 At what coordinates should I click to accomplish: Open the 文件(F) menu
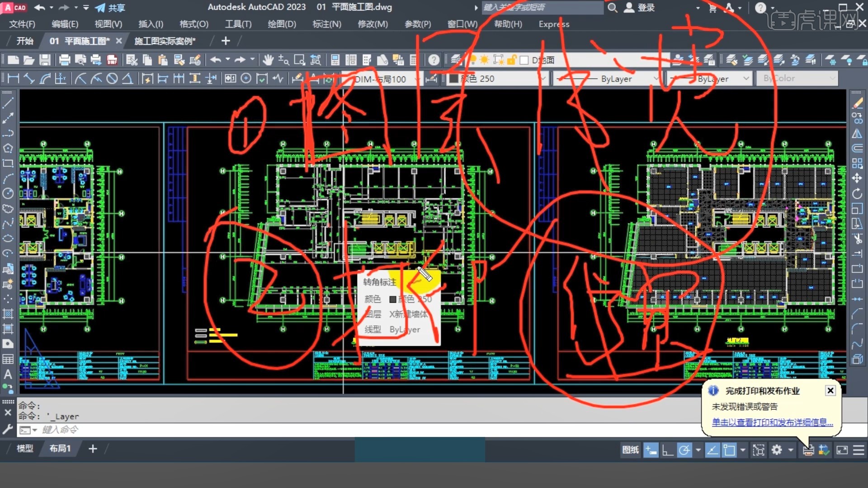coord(22,24)
